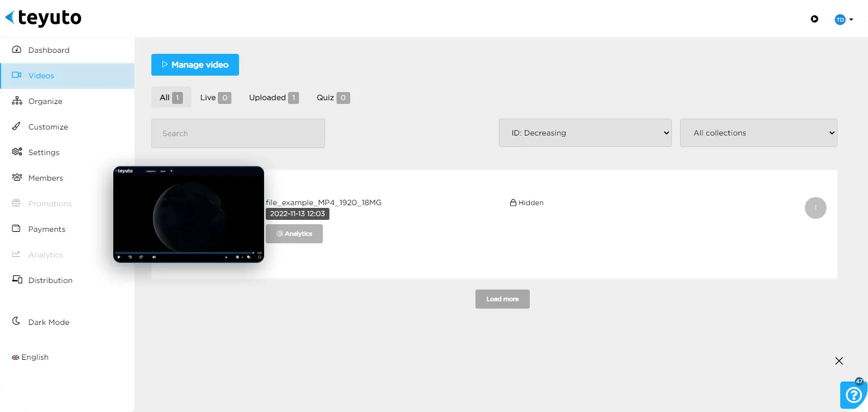The image size is (868, 412).
Task: Open the video thumbnail preview
Action: [188, 214]
